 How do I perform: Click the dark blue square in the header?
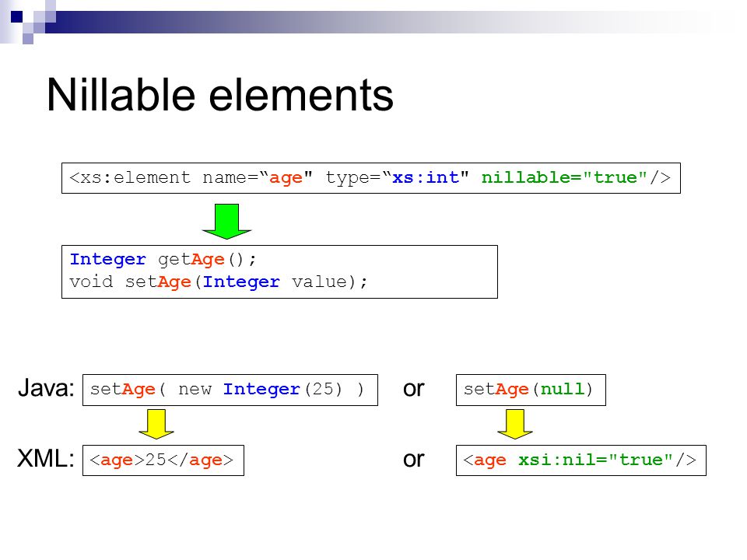(x=16, y=16)
